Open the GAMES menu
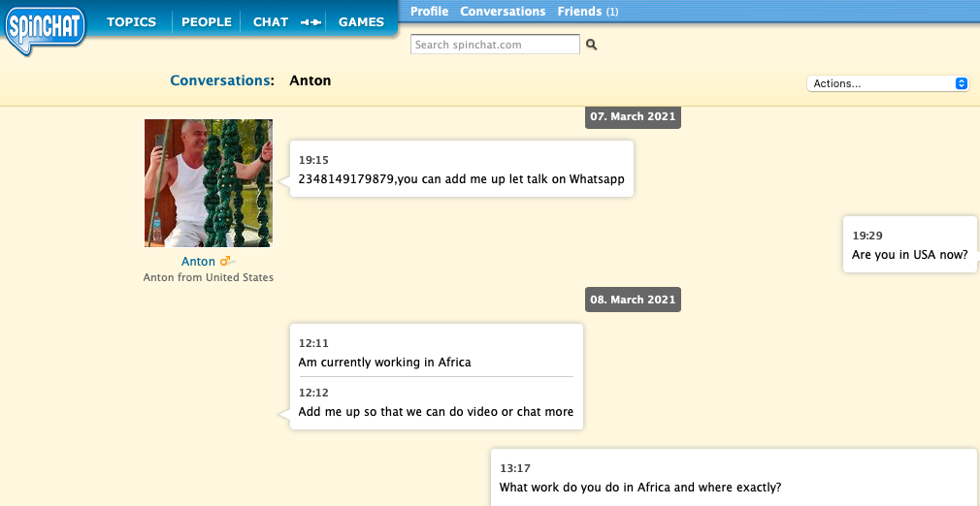 tap(361, 22)
